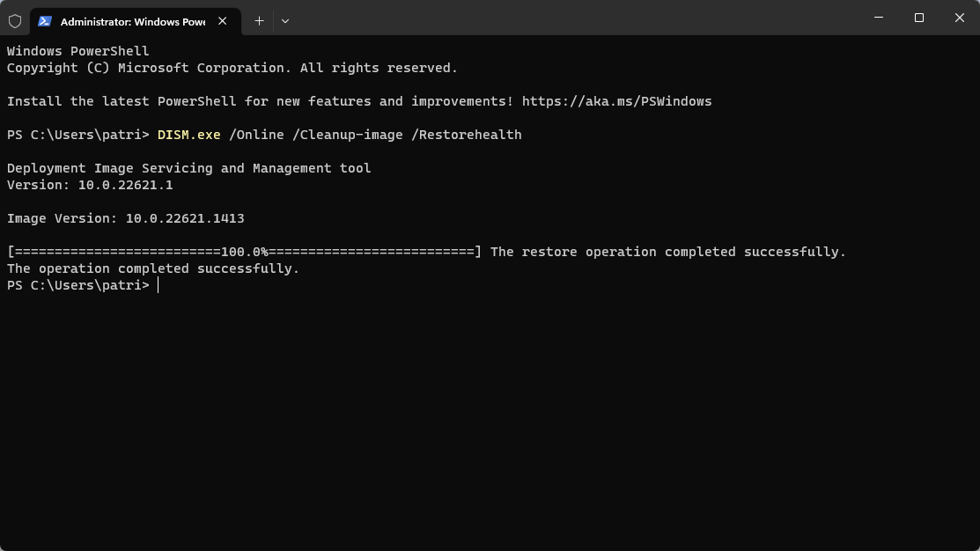Click the Version: 10.0.22621.1 output line
Viewport: 980px width, 551px height.
pos(90,185)
